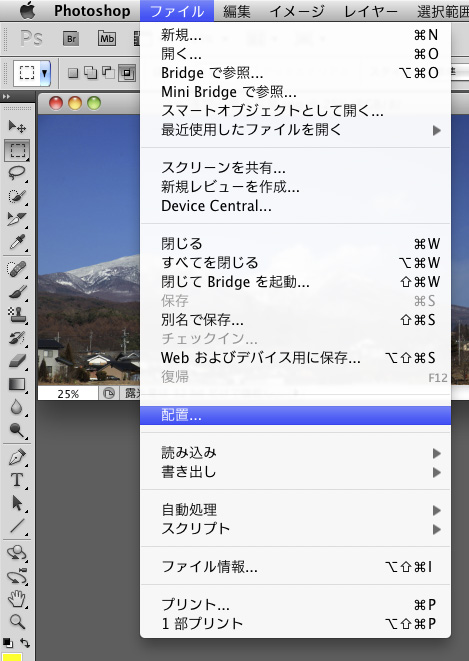Select the Quick Selection tool
This screenshot has height=661, width=469.
pos(17,196)
